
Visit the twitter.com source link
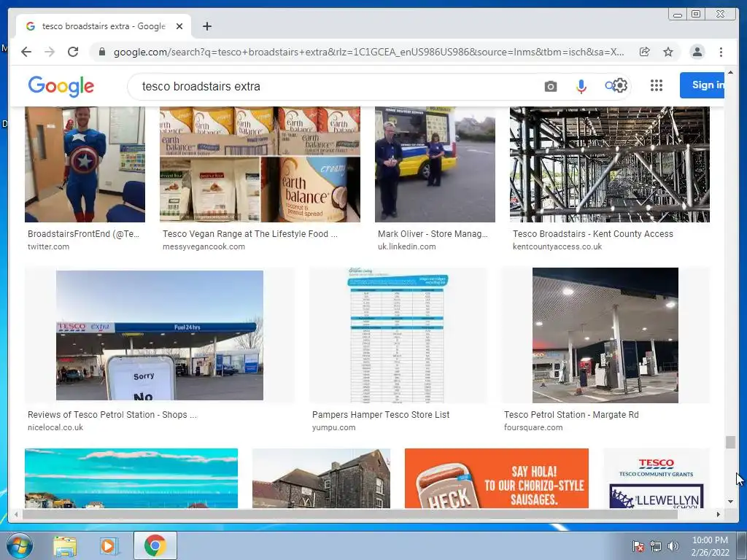click(48, 246)
